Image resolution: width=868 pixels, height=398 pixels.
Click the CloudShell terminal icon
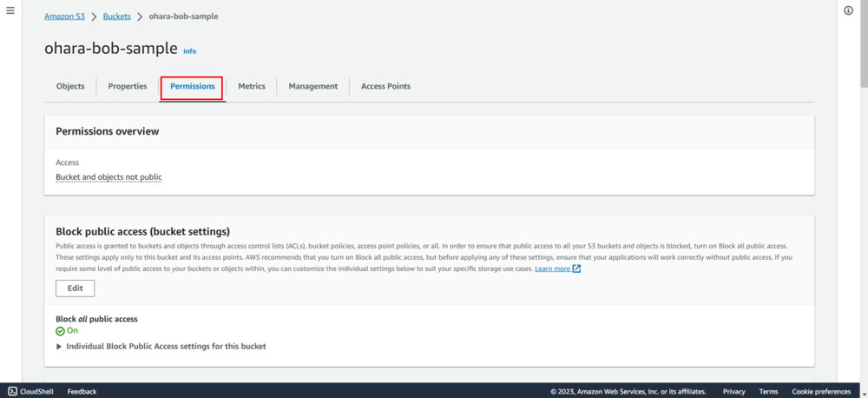(x=12, y=391)
